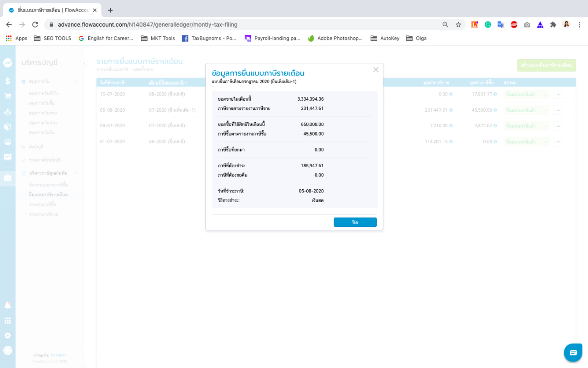Info icon next to 2,872.62 purchase tax
The height and width of the screenshot is (368, 588).
tap(495, 126)
